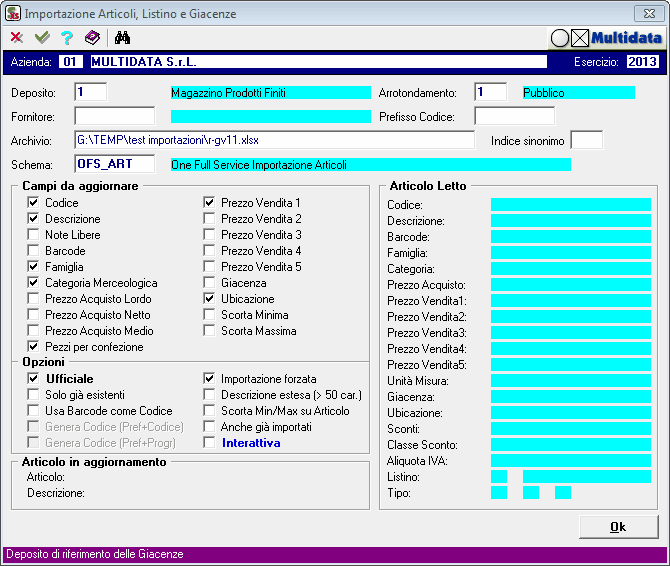The image size is (670, 566).
Task: Click the Ok button
Action: [x=618, y=527]
